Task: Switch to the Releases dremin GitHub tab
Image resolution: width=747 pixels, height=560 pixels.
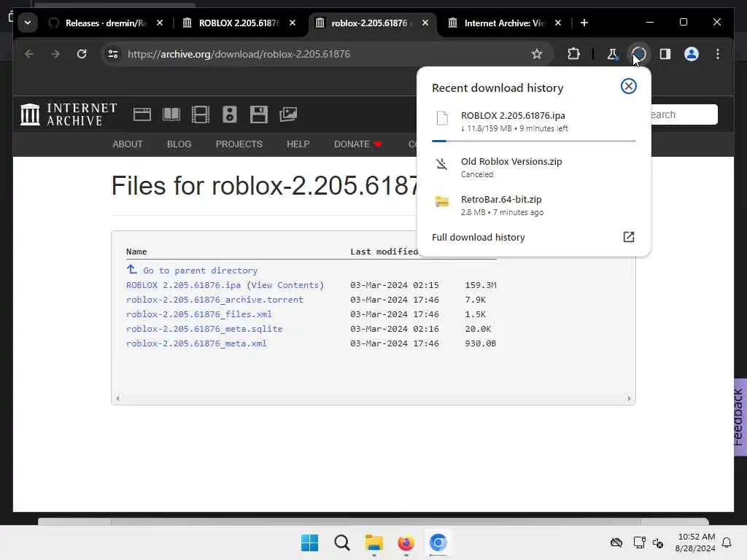Action: point(106,23)
